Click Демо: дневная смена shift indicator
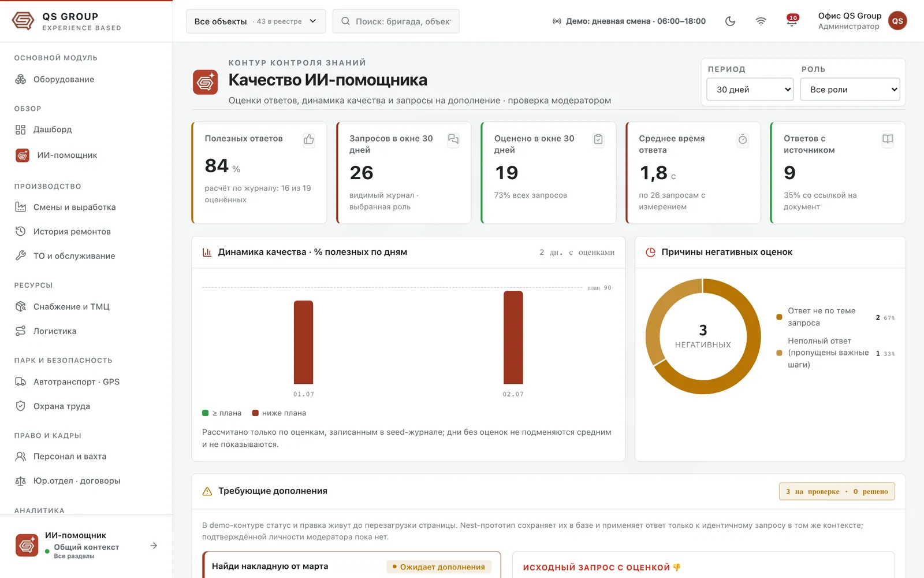Viewport: 924px width, 578px height. (x=629, y=21)
